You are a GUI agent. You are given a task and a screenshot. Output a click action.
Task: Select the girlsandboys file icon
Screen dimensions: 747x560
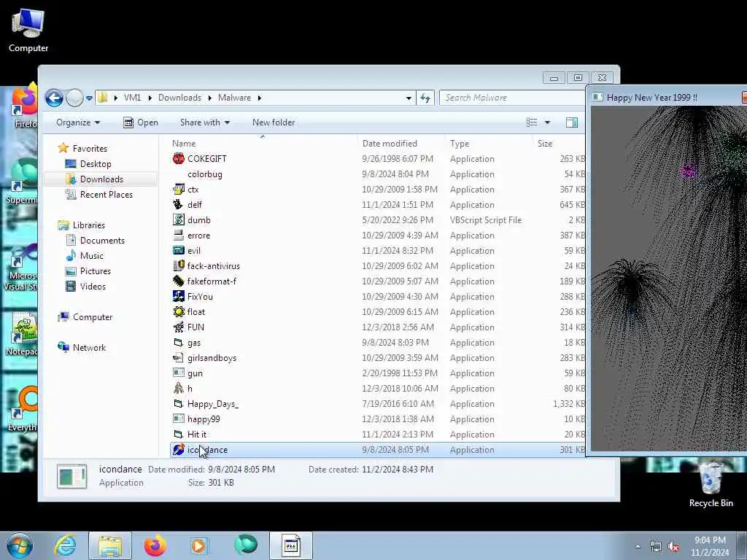coord(179,357)
